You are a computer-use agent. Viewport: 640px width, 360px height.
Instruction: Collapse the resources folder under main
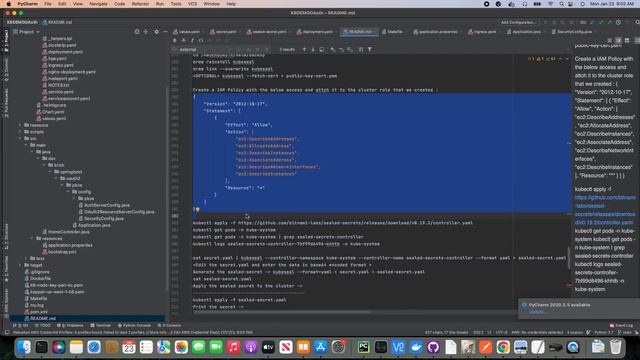32,238
